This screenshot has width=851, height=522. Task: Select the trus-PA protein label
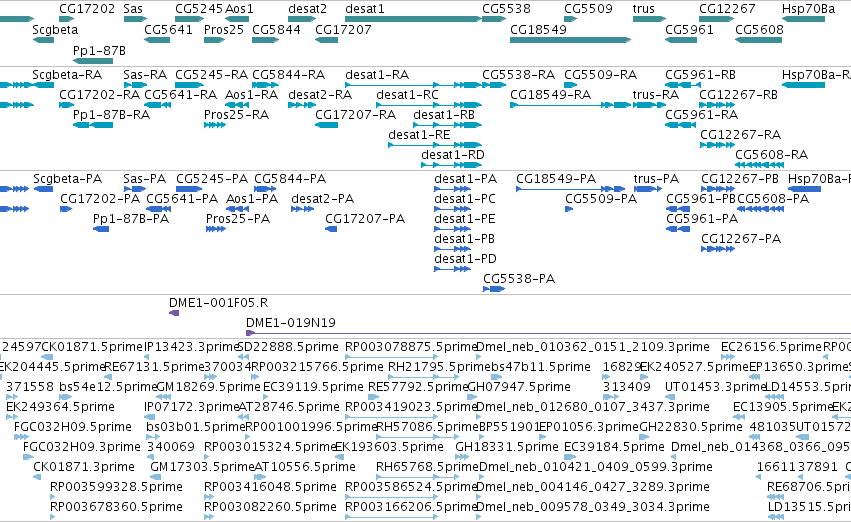(x=656, y=179)
